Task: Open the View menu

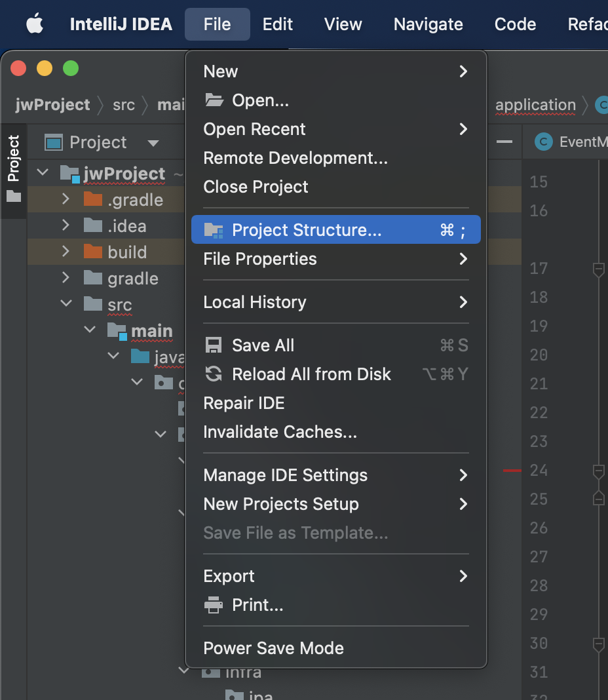Action: [343, 24]
